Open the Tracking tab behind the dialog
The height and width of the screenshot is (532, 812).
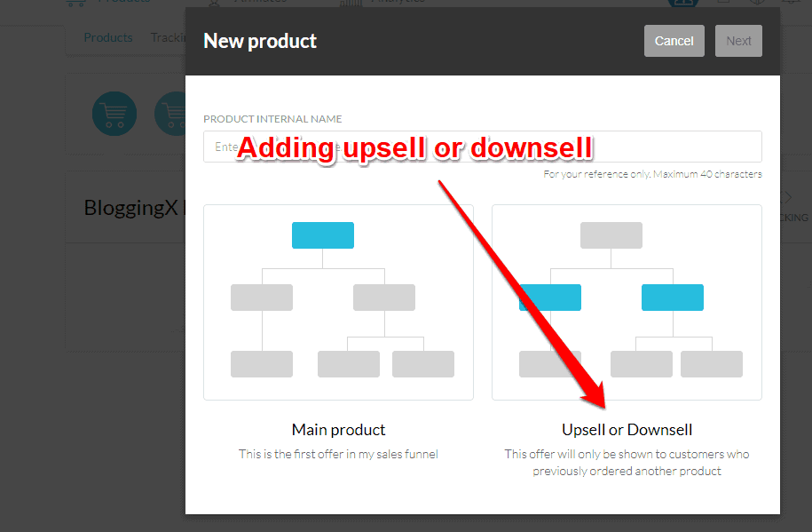(x=168, y=37)
